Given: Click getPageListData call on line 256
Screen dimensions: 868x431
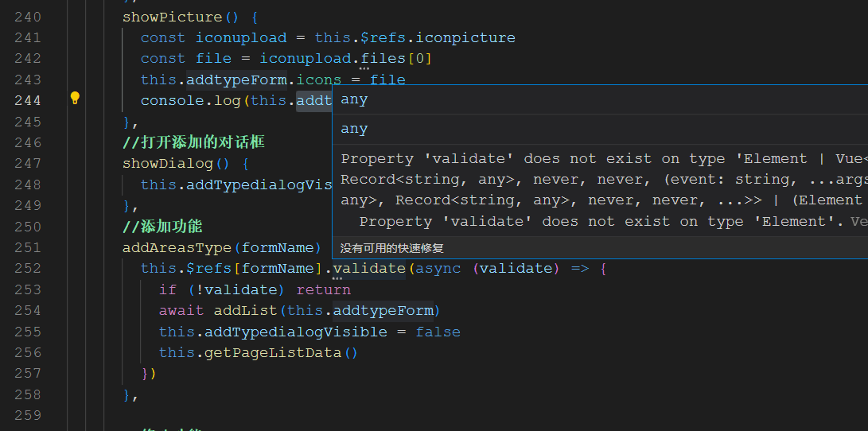Looking at the screenshot, I should point(273,352).
